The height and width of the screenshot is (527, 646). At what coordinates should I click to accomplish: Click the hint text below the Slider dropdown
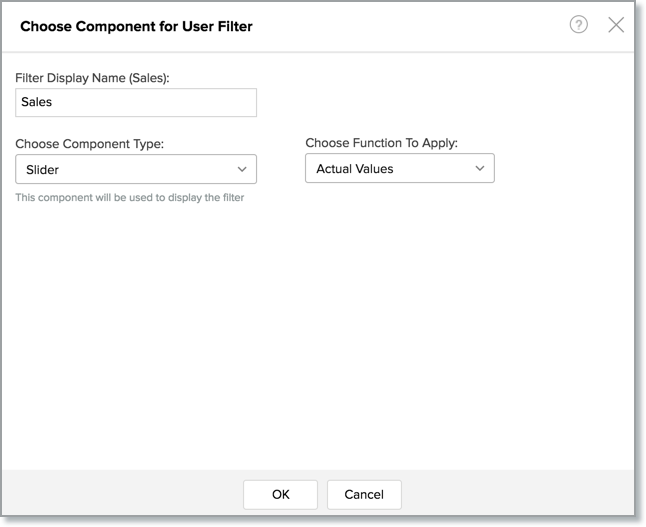pyautogui.click(x=129, y=197)
